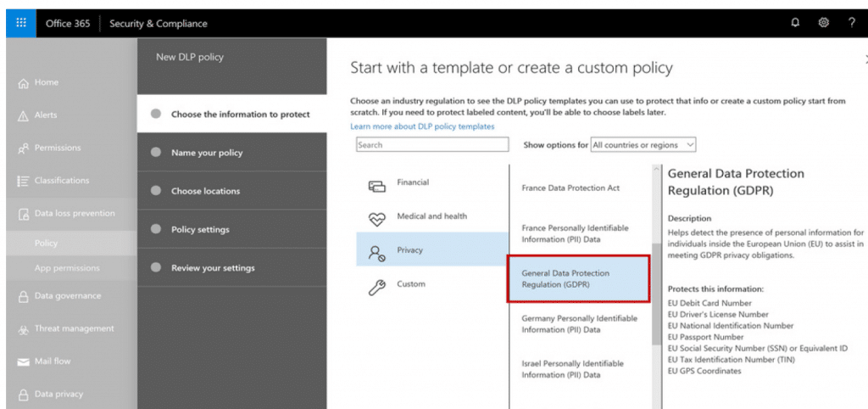Click into the template Search box
This screenshot has width=868, height=409.
coord(432,144)
